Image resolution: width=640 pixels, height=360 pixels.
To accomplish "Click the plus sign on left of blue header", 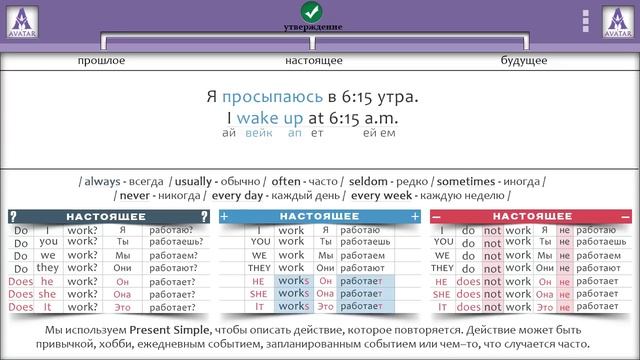I will [x=224, y=216].
